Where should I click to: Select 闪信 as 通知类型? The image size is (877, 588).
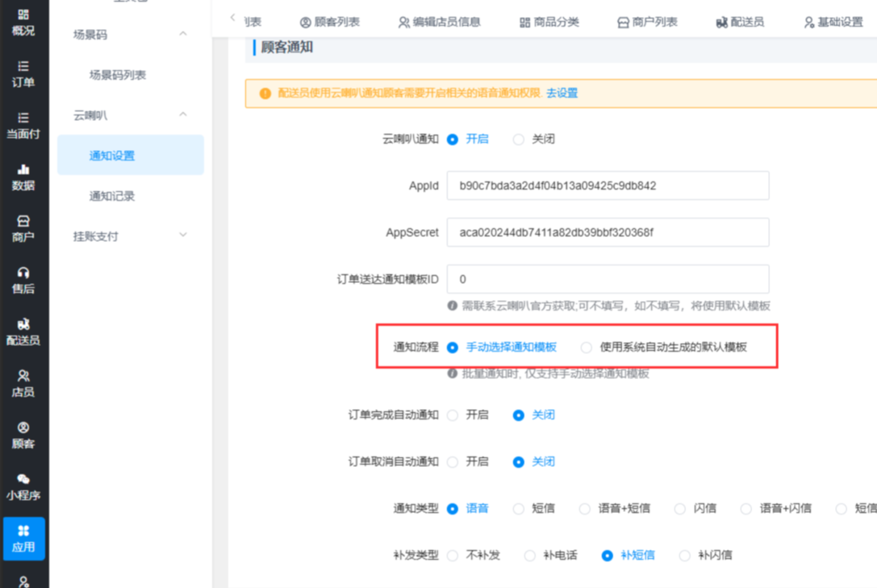[679, 509]
